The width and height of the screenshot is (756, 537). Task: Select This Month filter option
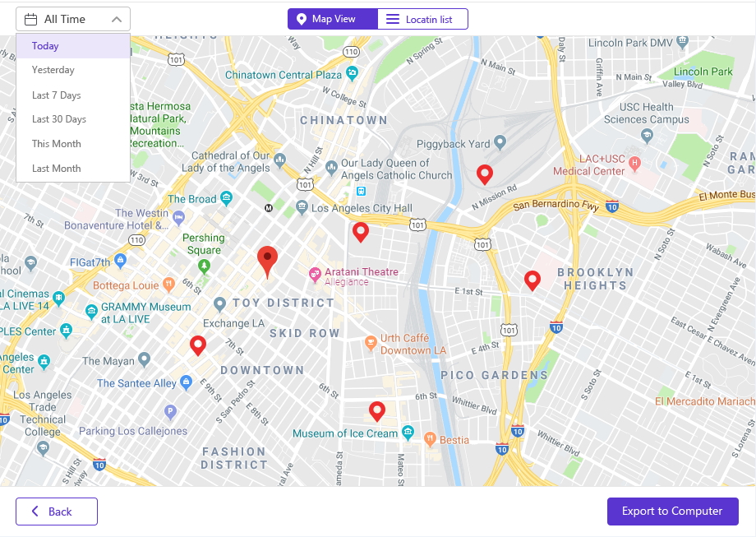pyautogui.click(x=73, y=144)
